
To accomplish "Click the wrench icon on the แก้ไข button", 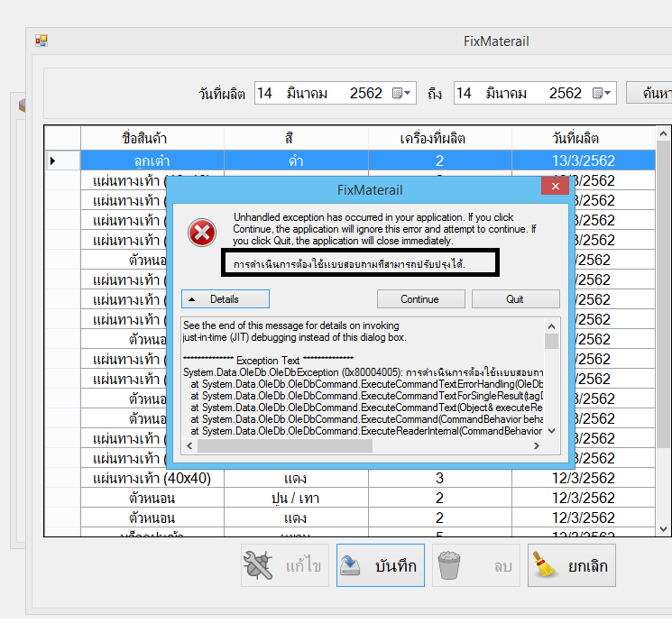I will (260, 565).
